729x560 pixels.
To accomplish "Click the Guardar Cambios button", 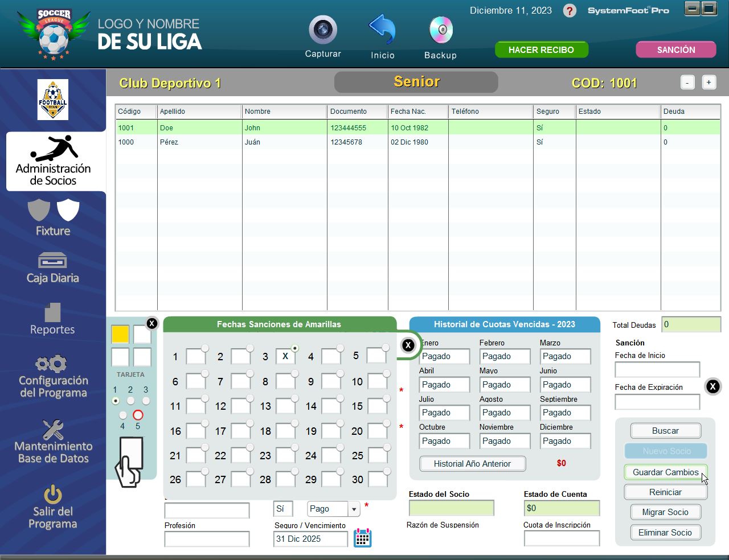I will 665,472.
